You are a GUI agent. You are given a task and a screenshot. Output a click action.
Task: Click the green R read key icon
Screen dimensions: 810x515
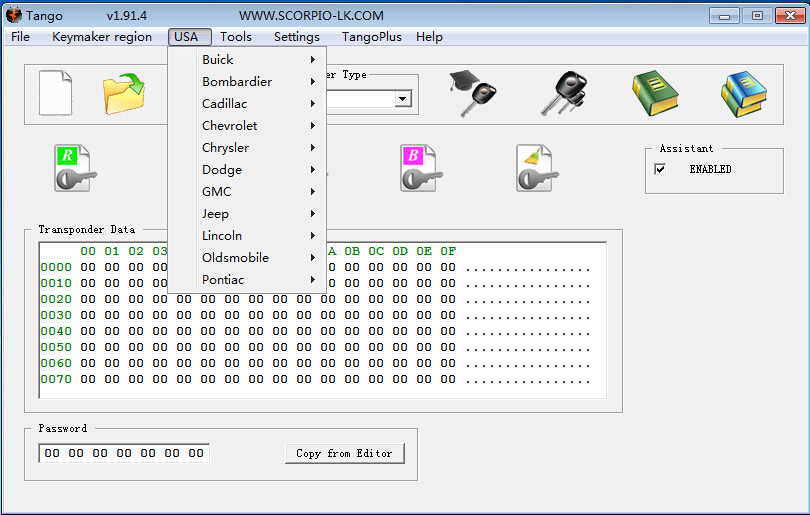pyautogui.click(x=72, y=168)
